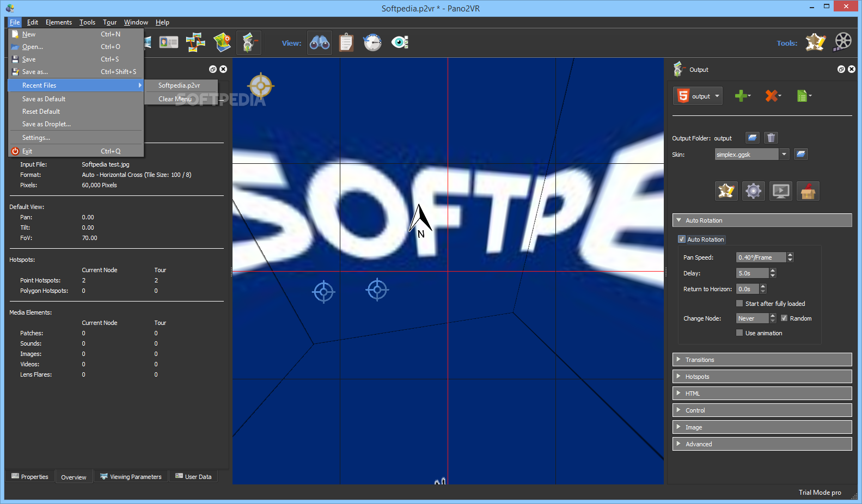Expand the Hotspots section
The image size is (862, 504).
click(x=762, y=377)
